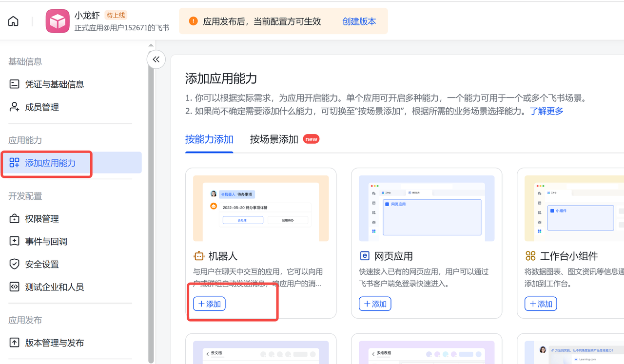Click the 工作台小组件 four-circle icon
The height and width of the screenshot is (364, 624).
(x=530, y=256)
